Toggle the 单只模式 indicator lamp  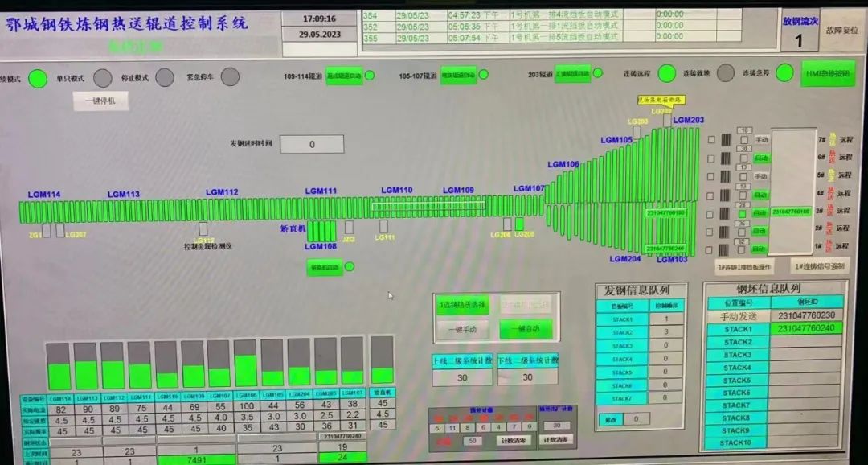(102, 78)
